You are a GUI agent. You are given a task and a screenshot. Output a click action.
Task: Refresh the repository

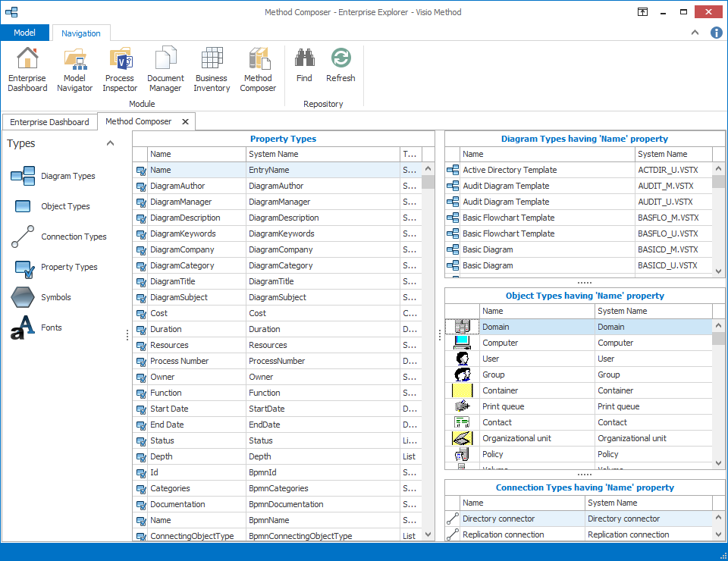click(x=340, y=68)
